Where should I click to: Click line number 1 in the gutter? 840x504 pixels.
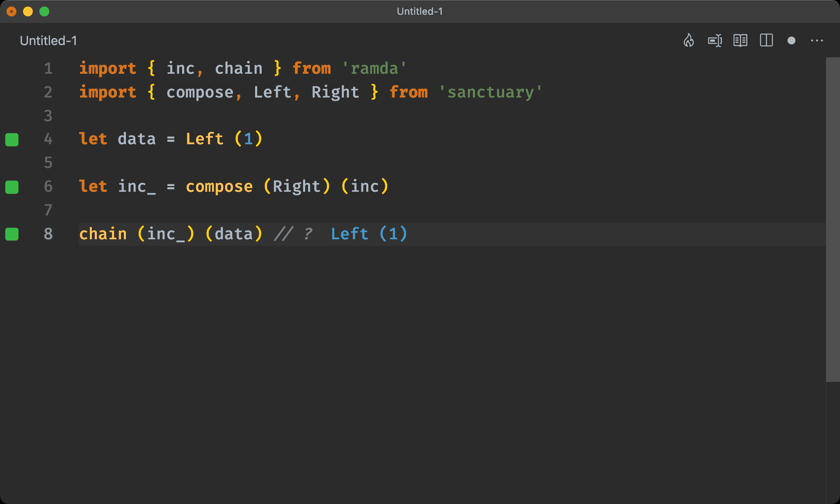coord(48,68)
